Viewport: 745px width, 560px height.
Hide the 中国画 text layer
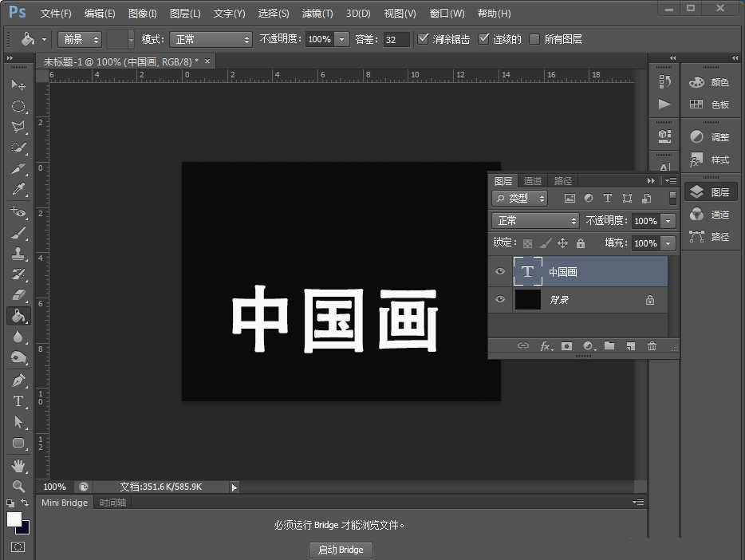(x=500, y=271)
